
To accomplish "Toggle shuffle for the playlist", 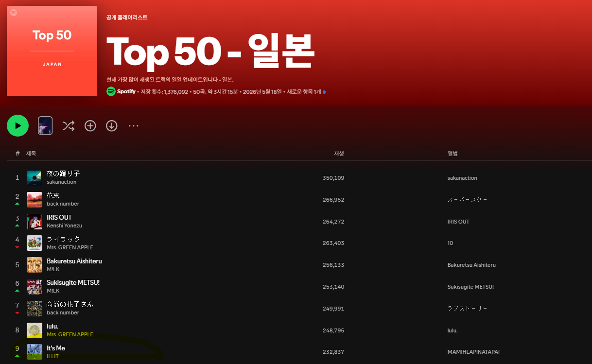I will 69,126.
